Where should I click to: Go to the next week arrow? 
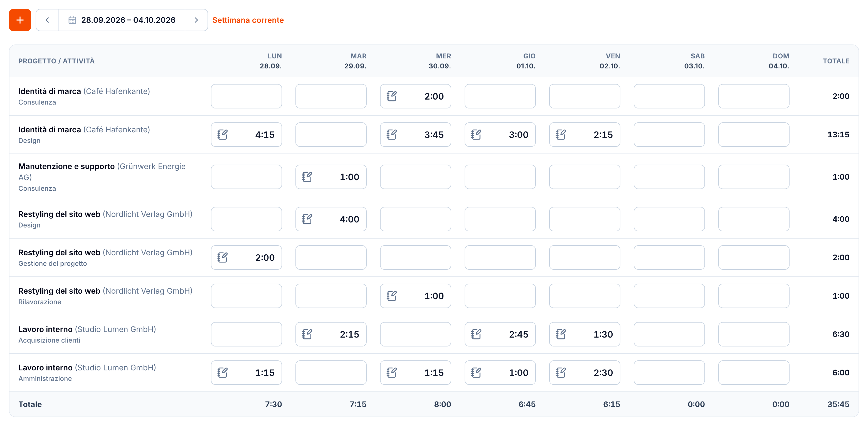pos(196,20)
